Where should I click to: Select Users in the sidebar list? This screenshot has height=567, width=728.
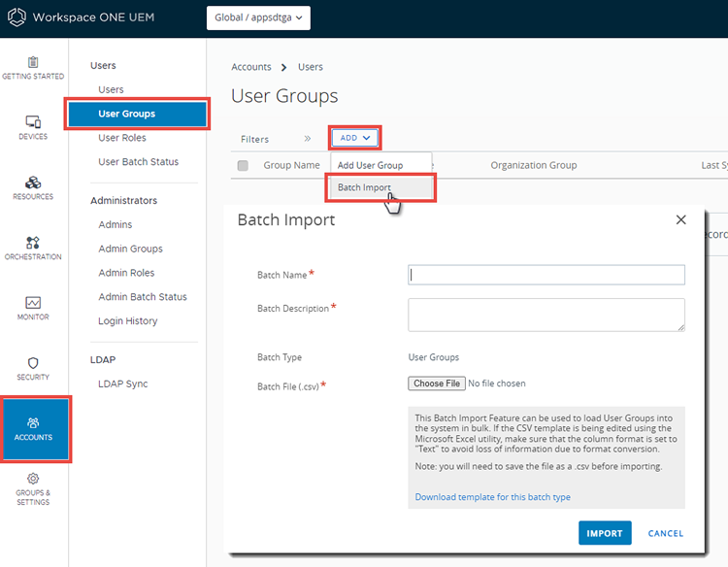pyautogui.click(x=111, y=89)
